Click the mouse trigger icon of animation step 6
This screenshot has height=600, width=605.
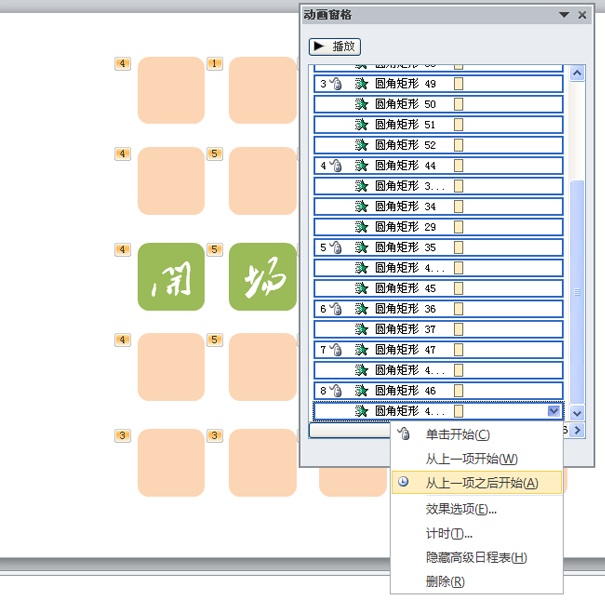coord(336,308)
